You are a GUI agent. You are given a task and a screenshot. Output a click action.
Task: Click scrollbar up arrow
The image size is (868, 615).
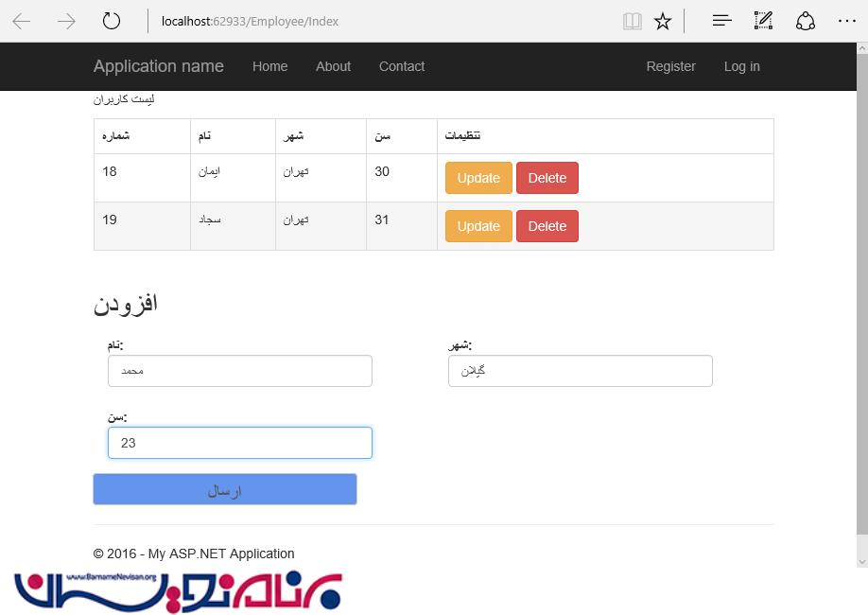click(x=862, y=48)
